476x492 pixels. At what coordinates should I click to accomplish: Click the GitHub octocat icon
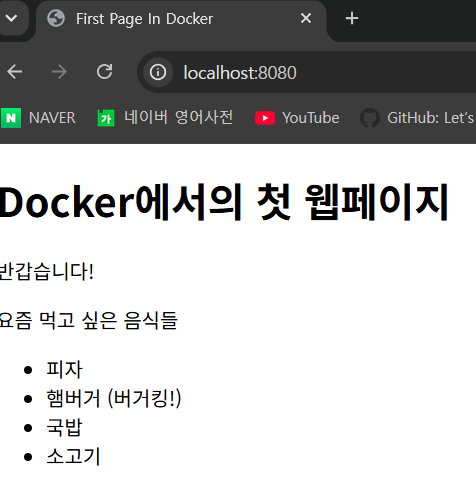tap(370, 118)
